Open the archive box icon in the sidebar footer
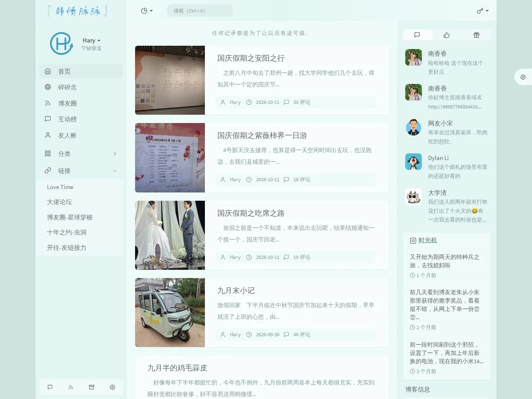Screen dimensions: 532x399 click(91, 387)
